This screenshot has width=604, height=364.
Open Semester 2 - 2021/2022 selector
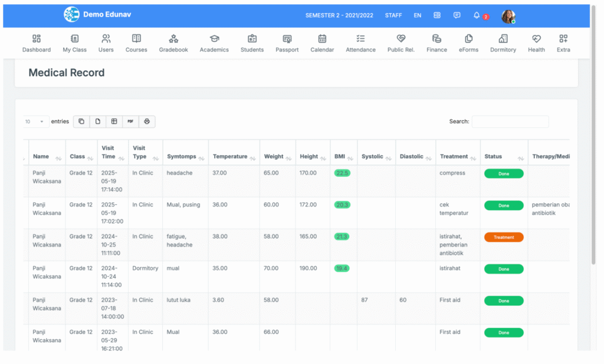tap(339, 15)
